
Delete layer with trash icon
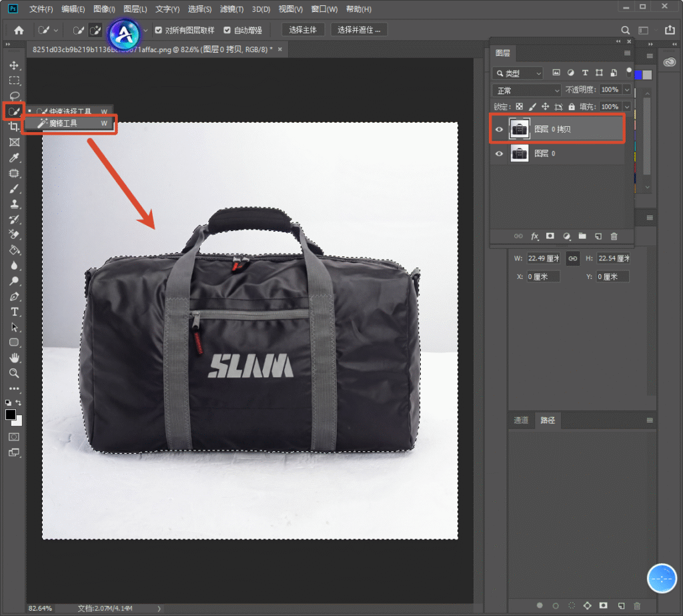point(614,236)
